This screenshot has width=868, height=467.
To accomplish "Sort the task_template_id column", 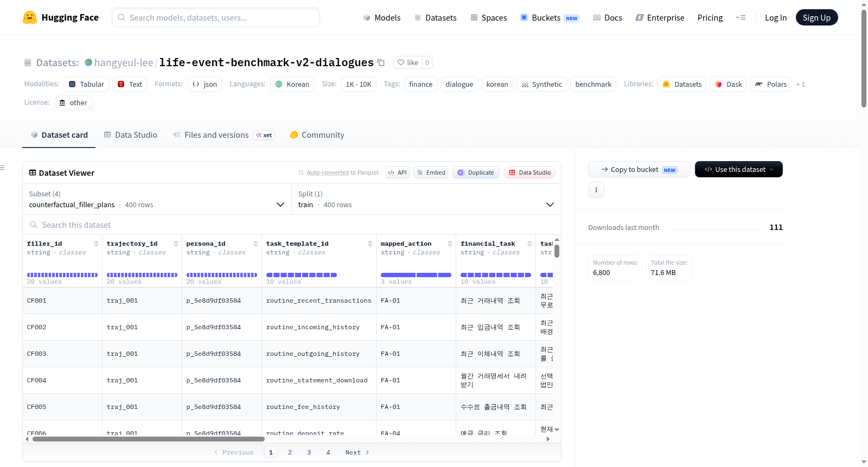I will point(370,244).
